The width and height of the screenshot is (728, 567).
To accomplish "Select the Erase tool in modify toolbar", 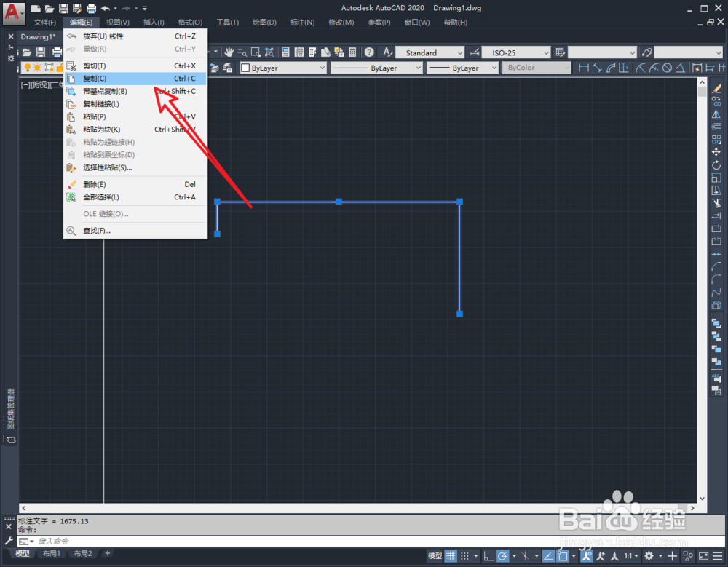I will pos(716,88).
